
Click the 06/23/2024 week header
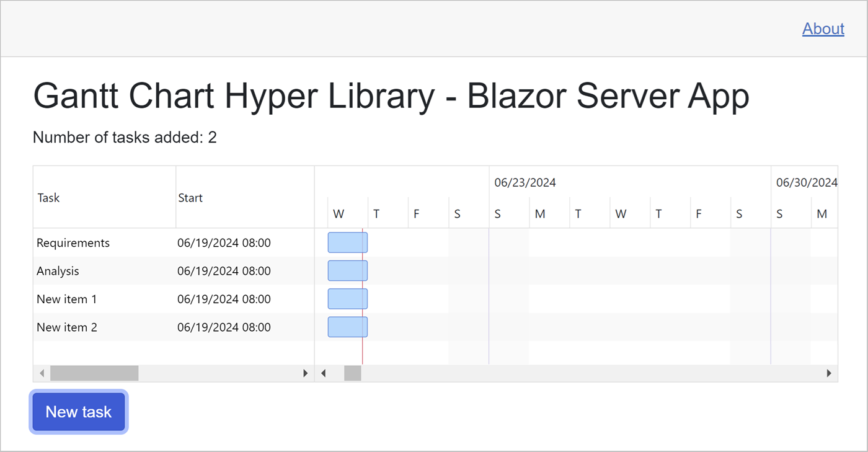525,182
